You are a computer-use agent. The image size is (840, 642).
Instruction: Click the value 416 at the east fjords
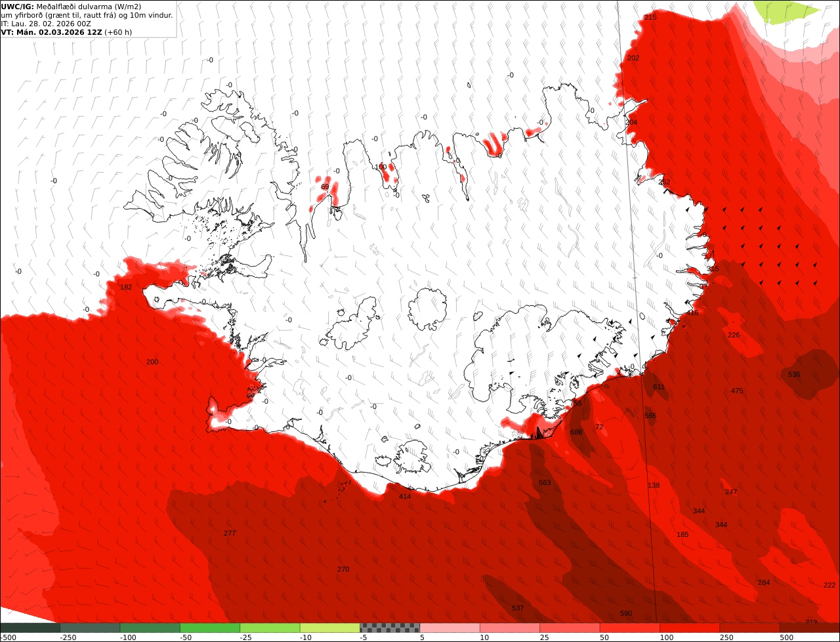click(692, 312)
